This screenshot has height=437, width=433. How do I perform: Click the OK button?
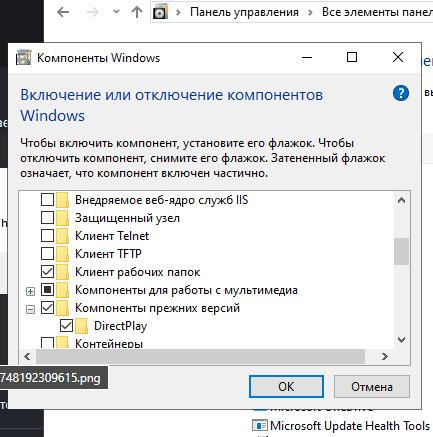[286, 387]
